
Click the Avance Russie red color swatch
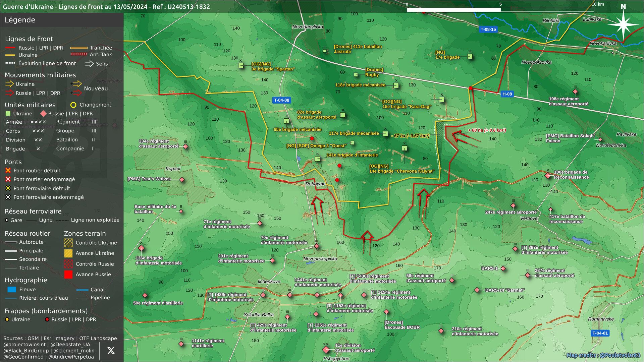[x=68, y=275]
